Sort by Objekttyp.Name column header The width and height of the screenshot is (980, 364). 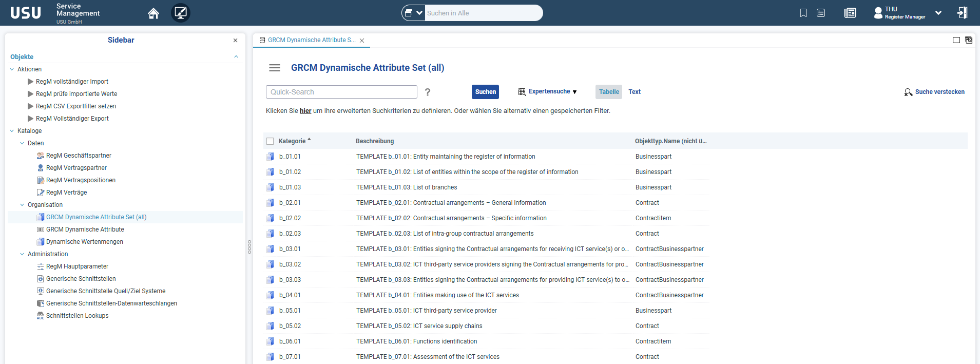(670, 141)
